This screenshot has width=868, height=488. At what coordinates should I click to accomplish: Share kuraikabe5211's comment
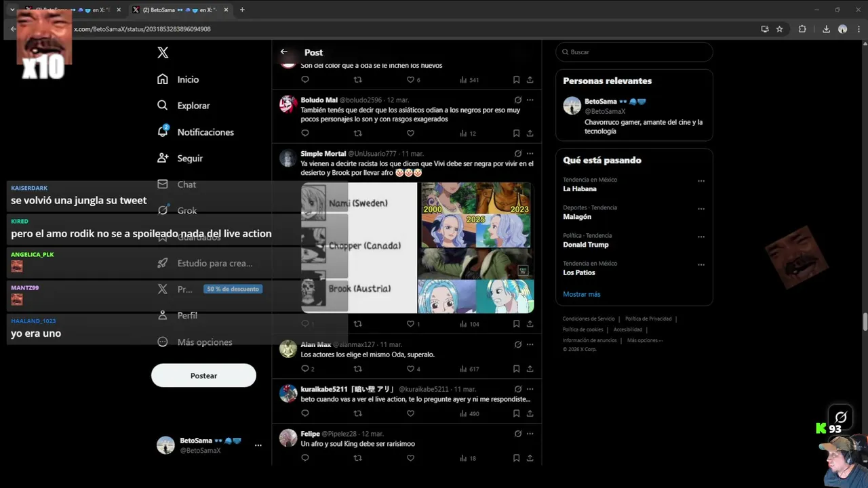click(530, 413)
